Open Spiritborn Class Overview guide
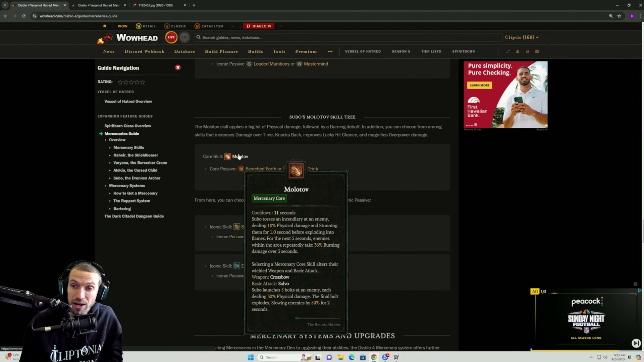The image size is (644, 362). coord(128,126)
